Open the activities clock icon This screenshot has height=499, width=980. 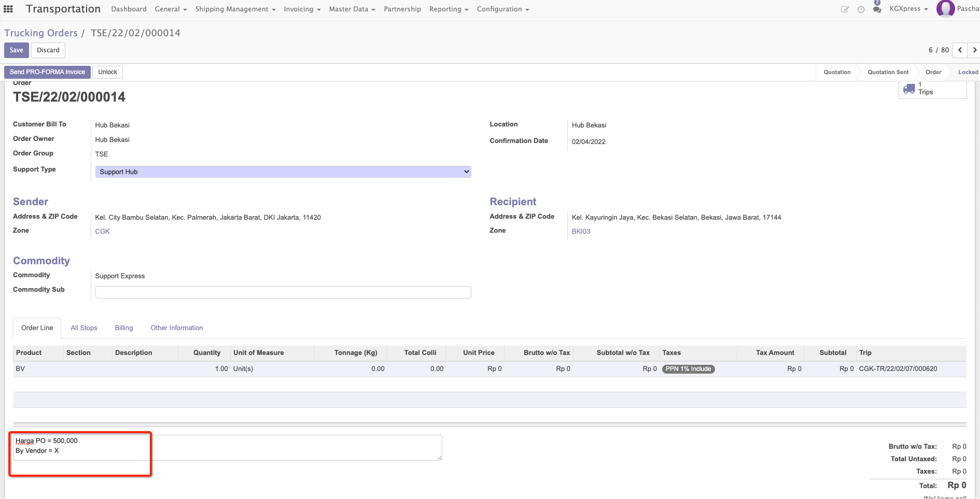[x=861, y=9]
